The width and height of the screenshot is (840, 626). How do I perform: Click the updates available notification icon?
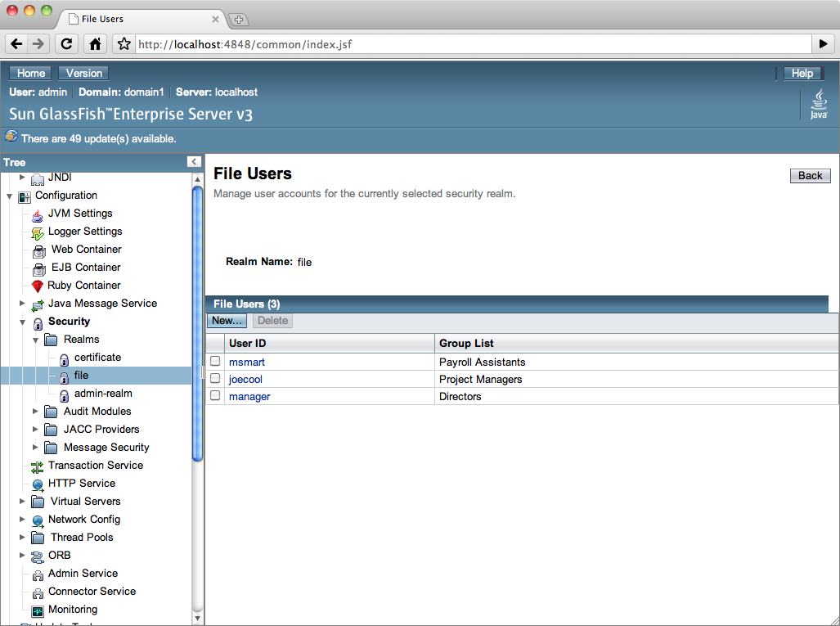pos(11,136)
